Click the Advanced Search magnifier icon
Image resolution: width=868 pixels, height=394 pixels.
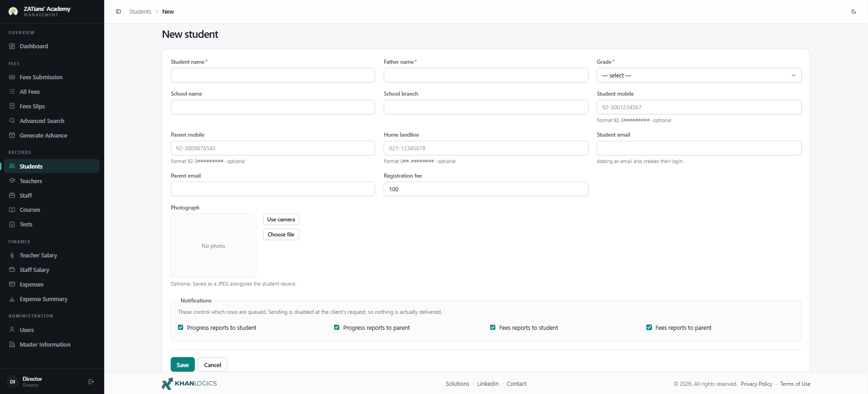[x=12, y=121]
